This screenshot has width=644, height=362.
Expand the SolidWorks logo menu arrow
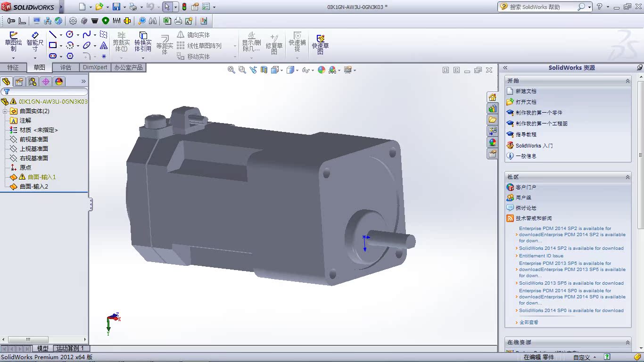tap(61, 7)
